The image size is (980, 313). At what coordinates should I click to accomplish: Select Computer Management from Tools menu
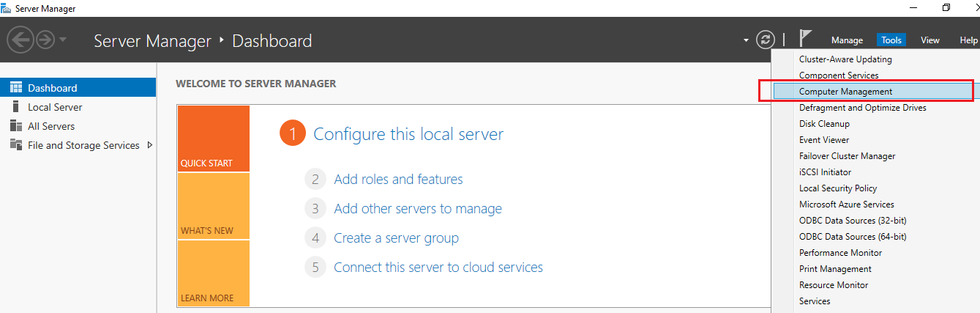(x=845, y=92)
